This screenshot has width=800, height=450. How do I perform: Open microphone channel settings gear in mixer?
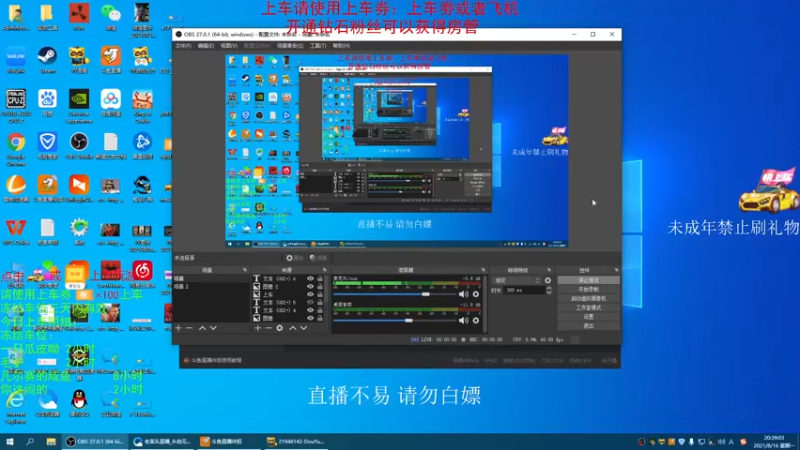coord(476,294)
